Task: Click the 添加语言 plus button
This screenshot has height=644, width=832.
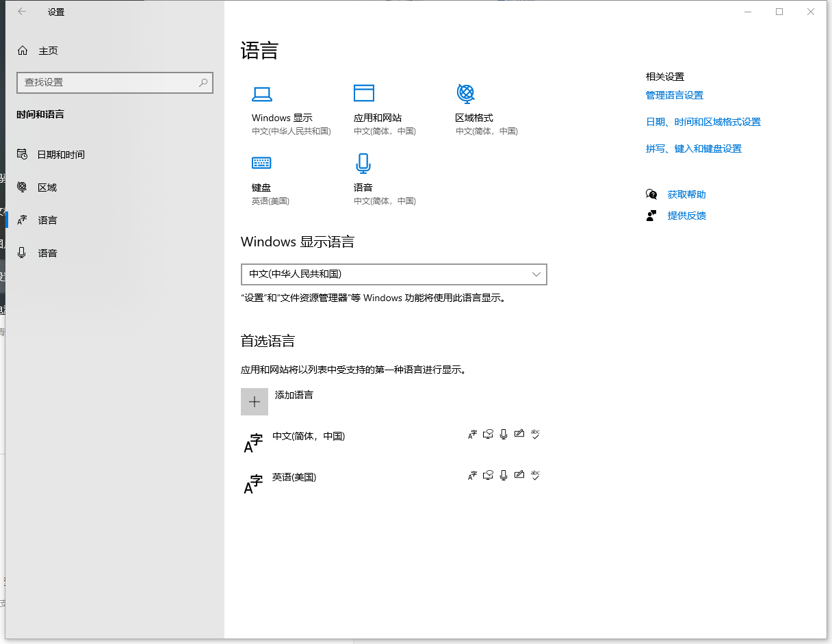Action: tap(255, 402)
